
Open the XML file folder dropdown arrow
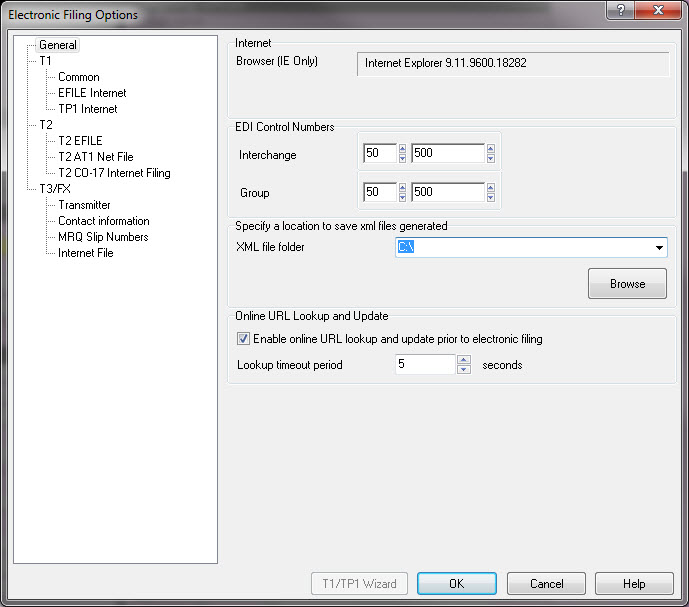[659, 247]
